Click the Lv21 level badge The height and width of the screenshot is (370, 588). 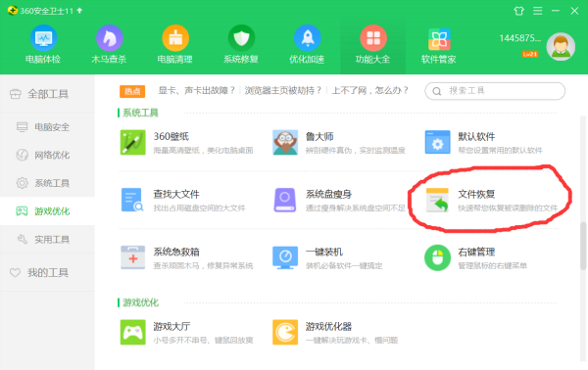click(x=530, y=54)
